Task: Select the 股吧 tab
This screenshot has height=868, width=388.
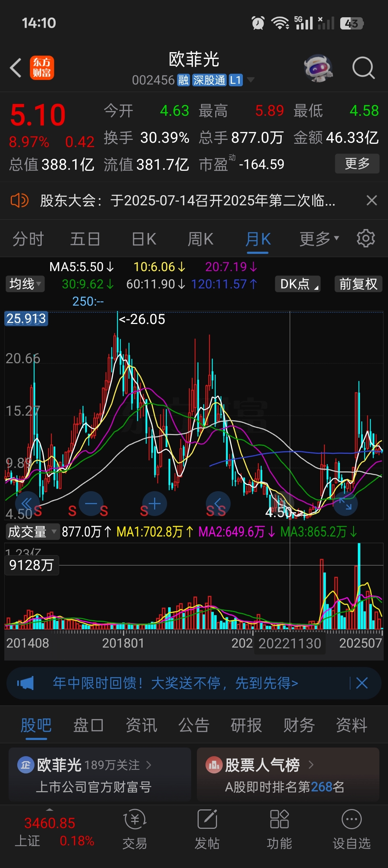Action: [x=36, y=725]
